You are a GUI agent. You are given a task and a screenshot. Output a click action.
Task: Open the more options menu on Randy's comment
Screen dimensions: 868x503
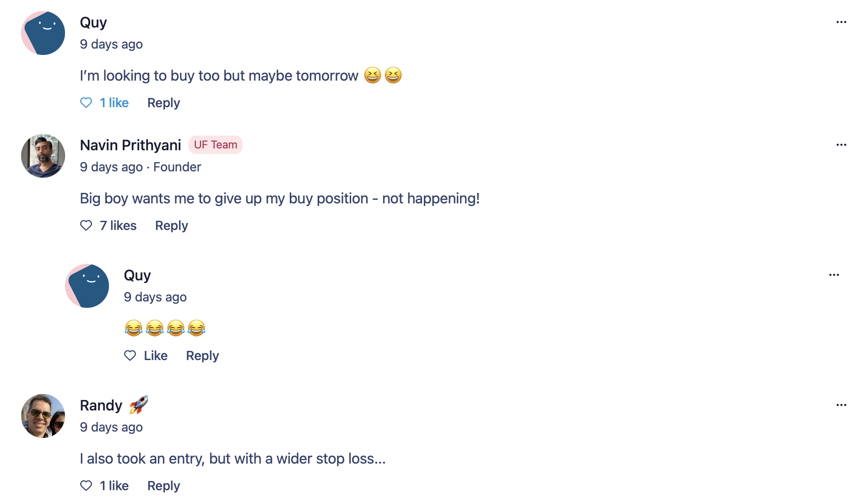point(841,405)
